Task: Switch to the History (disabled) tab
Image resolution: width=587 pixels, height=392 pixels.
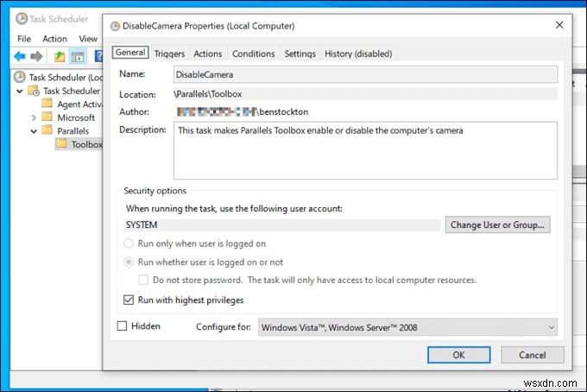Action: [x=358, y=54]
